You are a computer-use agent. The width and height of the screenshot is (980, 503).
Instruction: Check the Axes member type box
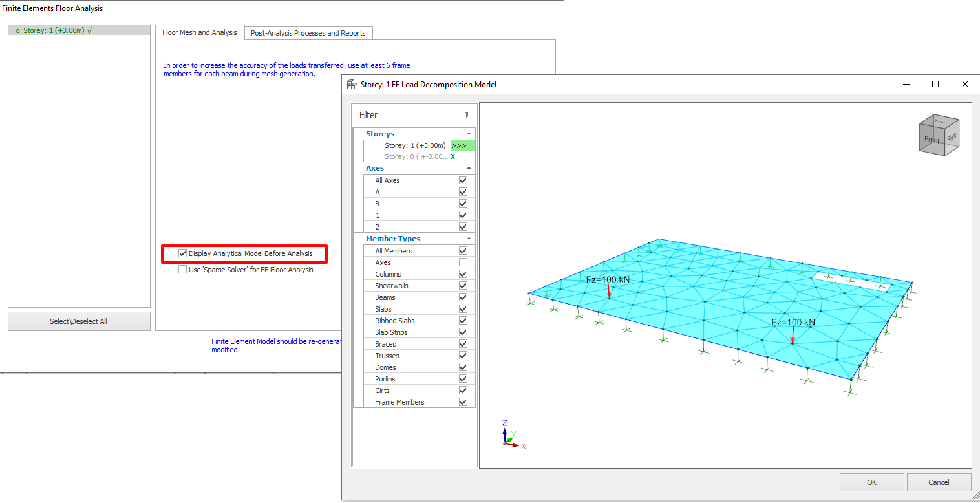click(463, 262)
